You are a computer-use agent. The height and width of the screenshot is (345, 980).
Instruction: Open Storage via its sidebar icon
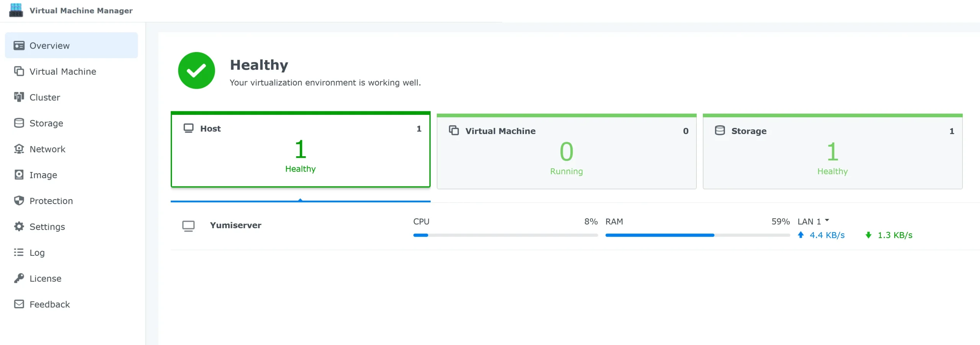pos(19,123)
